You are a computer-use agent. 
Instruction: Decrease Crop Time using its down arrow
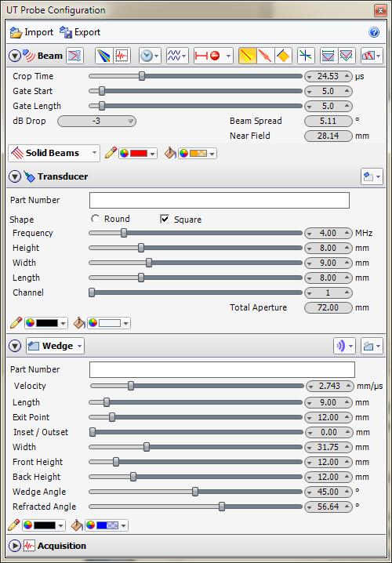tap(310, 77)
